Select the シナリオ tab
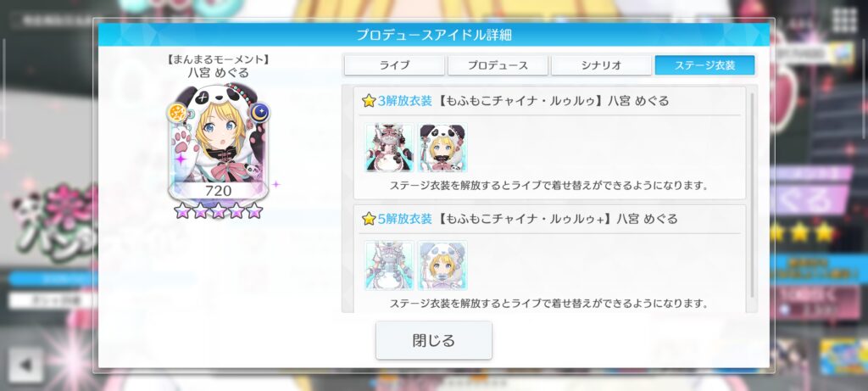Image resolution: width=868 pixels, height=391 pixels. (x=601, y=65)
